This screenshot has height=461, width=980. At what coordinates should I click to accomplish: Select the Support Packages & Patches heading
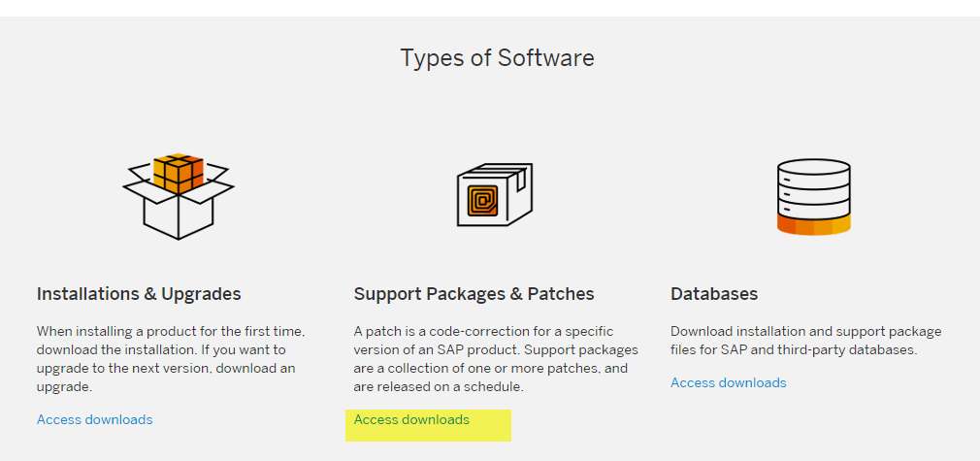click(474, 293)
